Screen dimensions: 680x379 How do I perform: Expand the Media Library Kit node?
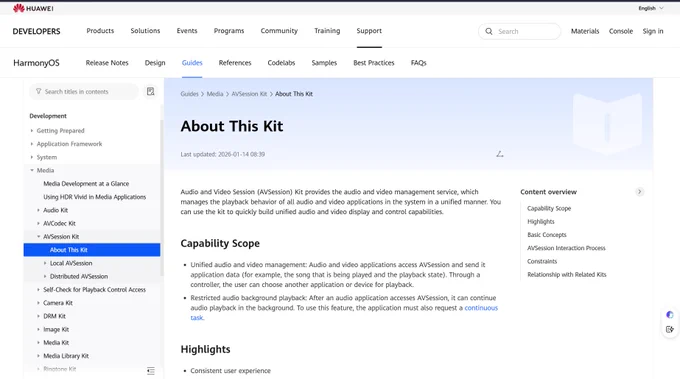(38, 356)
